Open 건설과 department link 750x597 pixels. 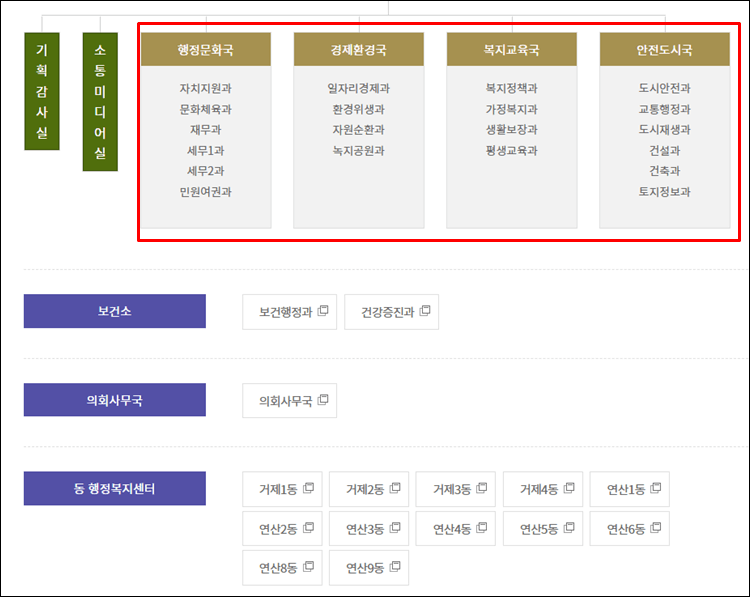point(665,151)
